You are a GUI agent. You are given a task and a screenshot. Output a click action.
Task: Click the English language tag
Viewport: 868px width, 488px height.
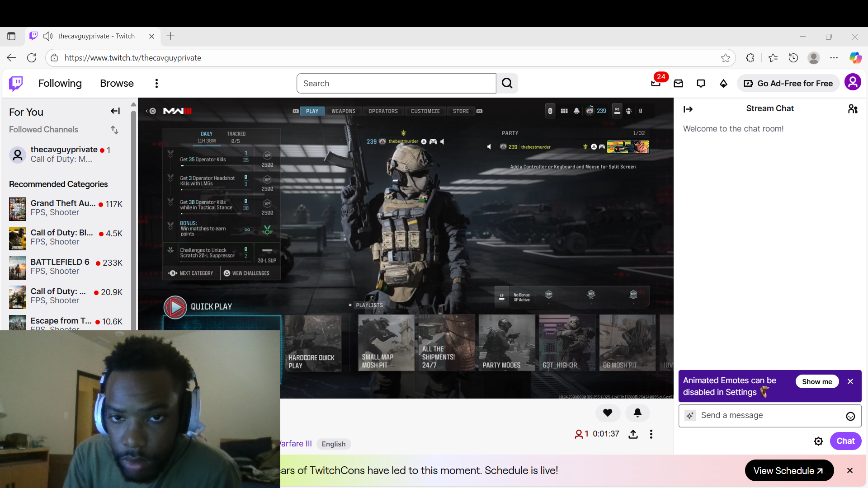pyautogui.click(x=334, y=444)
